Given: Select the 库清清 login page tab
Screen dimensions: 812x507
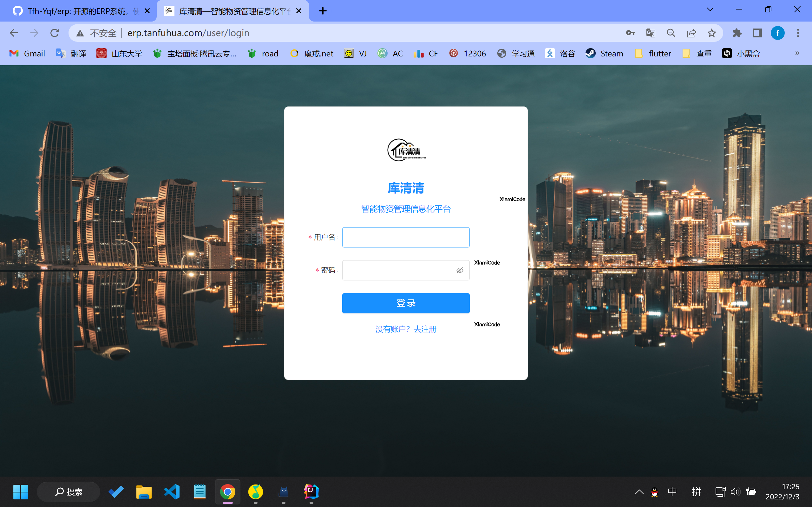Looking at the screenshot, I should 228,10.
